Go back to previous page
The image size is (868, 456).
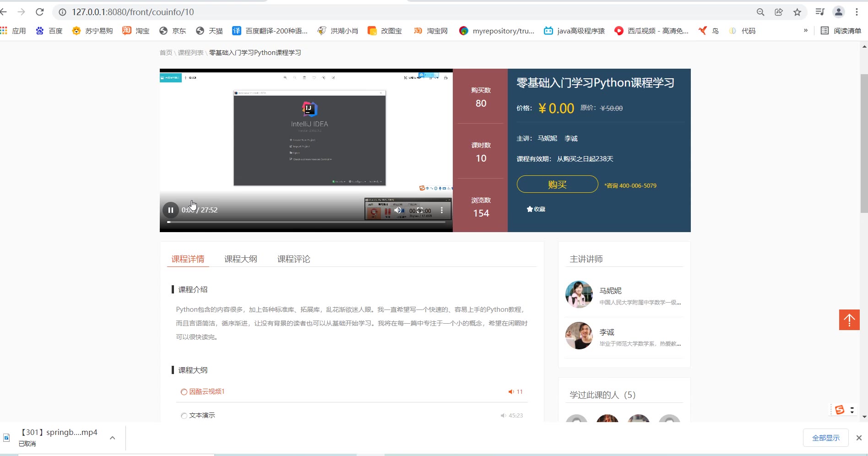point(4,12)
